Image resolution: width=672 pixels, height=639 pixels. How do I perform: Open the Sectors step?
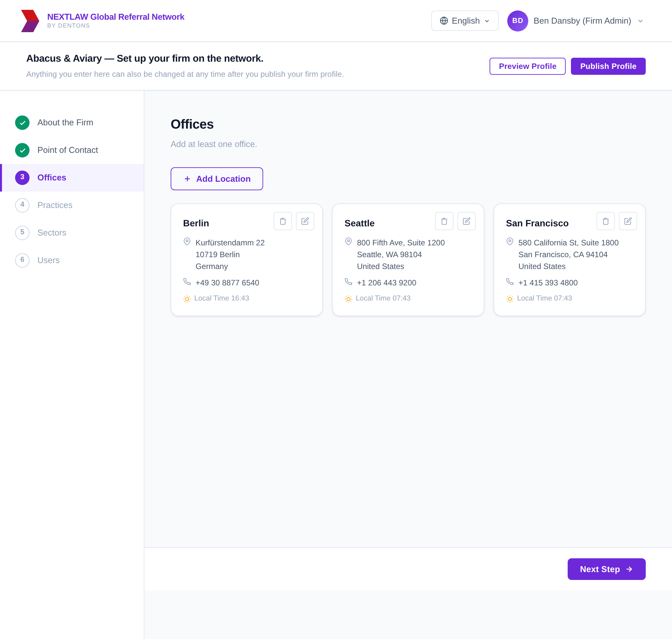click(52, 233)
